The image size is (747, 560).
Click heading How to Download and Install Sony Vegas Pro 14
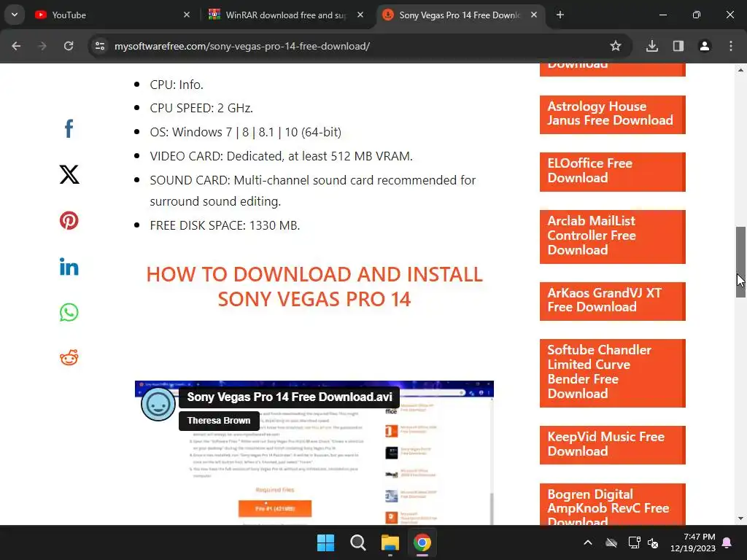click(x=314, y=287)
